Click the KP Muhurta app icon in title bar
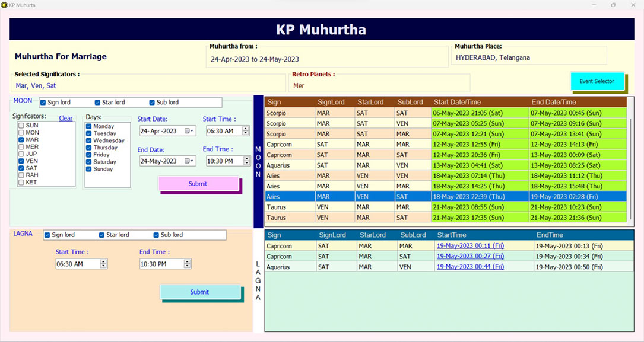The width and height of the screenshot is (644, 342). coord(4,5)
